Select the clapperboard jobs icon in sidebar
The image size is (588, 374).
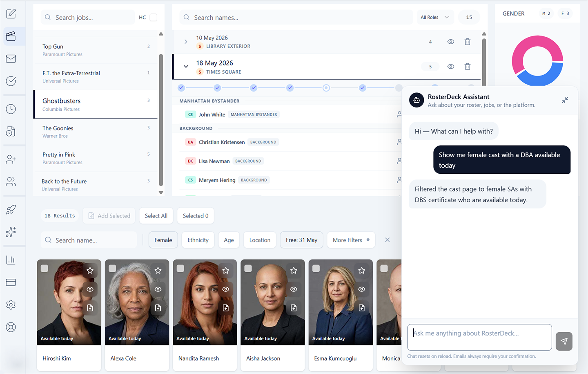point(11,36)
